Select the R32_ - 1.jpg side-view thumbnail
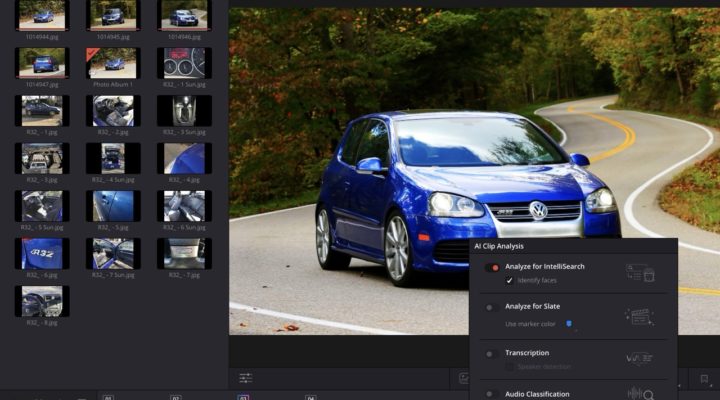This screenshot has width=720, height=400. 42,111
